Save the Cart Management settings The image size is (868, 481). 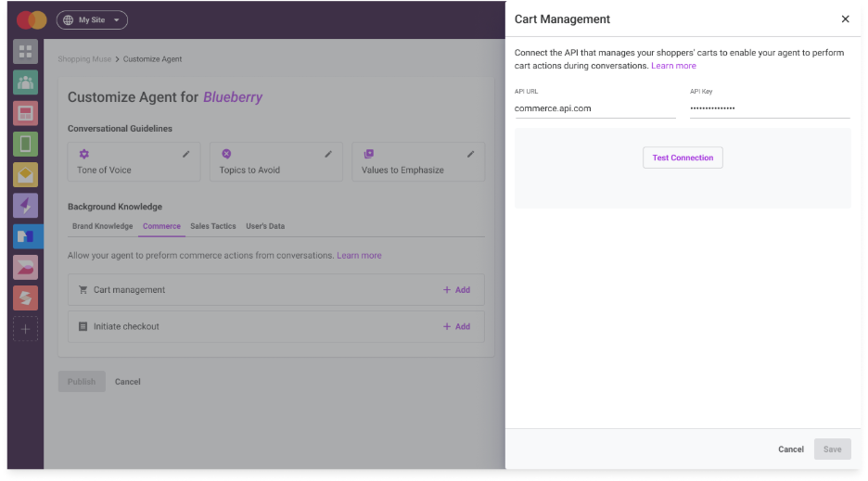click(x=832, y=449)
